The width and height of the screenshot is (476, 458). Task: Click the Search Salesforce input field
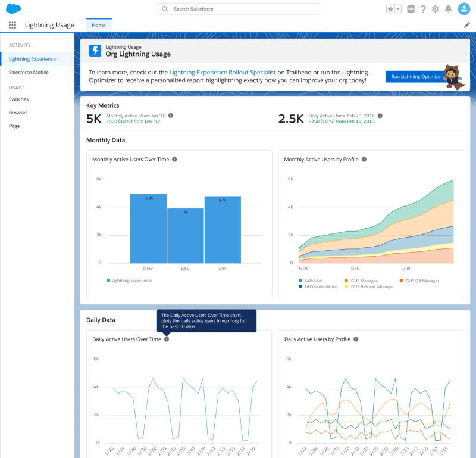tap(237, 9)
